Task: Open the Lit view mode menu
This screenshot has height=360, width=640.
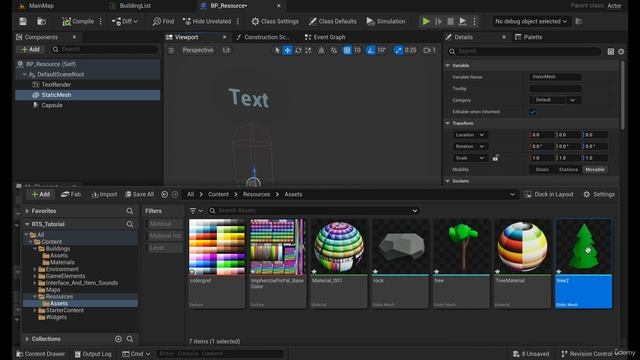Action: click(x=226, y=50)
